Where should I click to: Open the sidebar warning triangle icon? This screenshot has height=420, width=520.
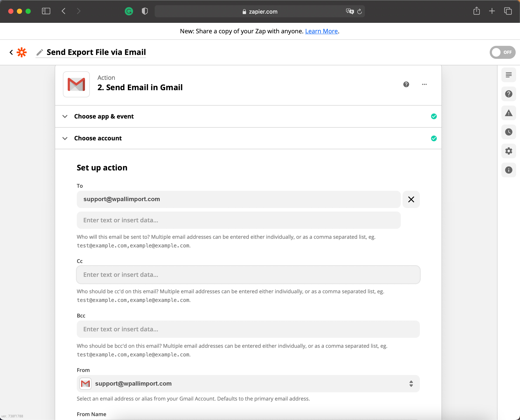(x=508, y=113)
